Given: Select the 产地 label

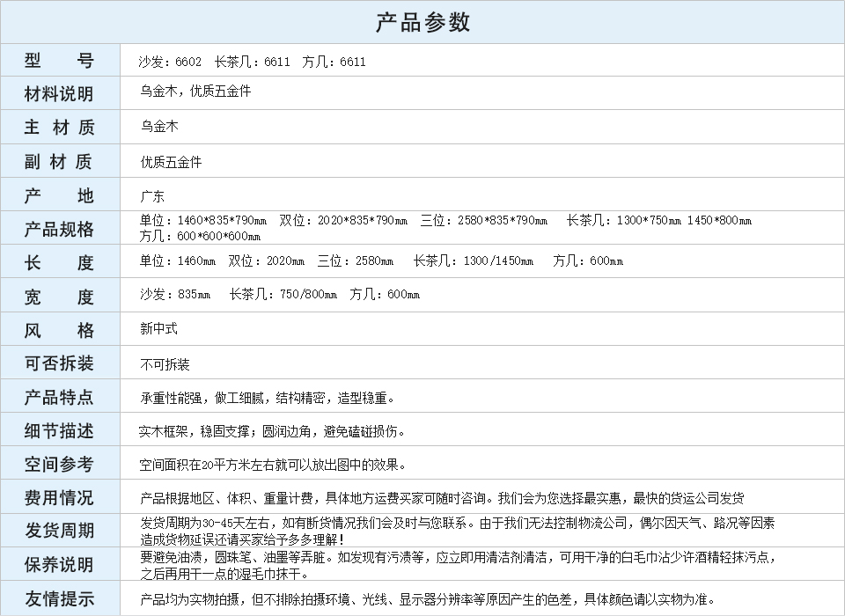Looking at the screenshot, I should [59, 195].
